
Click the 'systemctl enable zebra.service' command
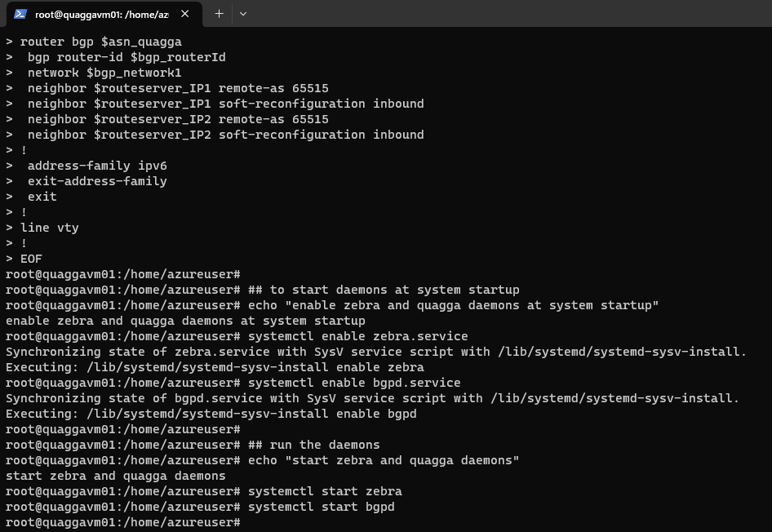click(358, 336)
